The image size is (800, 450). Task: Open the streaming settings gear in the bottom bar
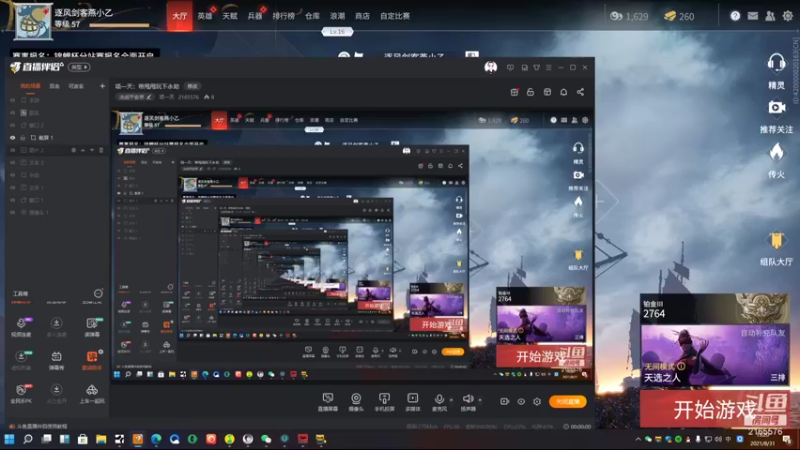click(x=537, y=402)
